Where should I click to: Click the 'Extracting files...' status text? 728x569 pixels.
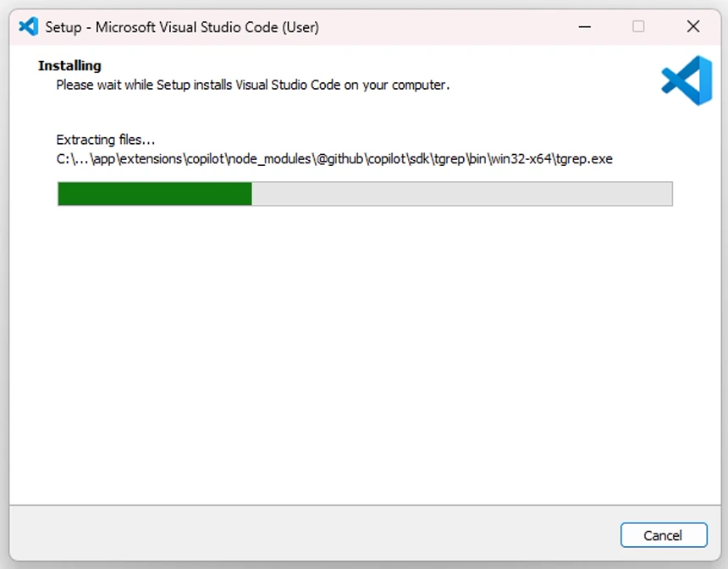coord(106,140)
